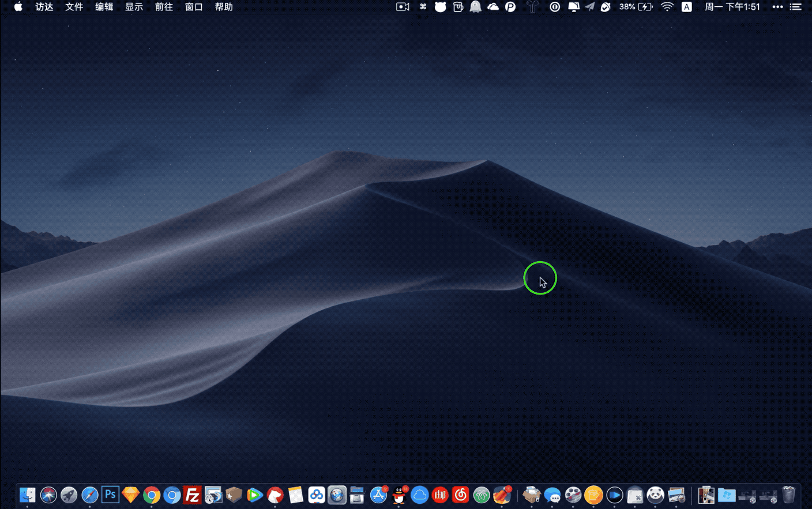Launch NetEase Cloud Music from the Dock
Screen dimensions: 812x509
pos(460,495)
